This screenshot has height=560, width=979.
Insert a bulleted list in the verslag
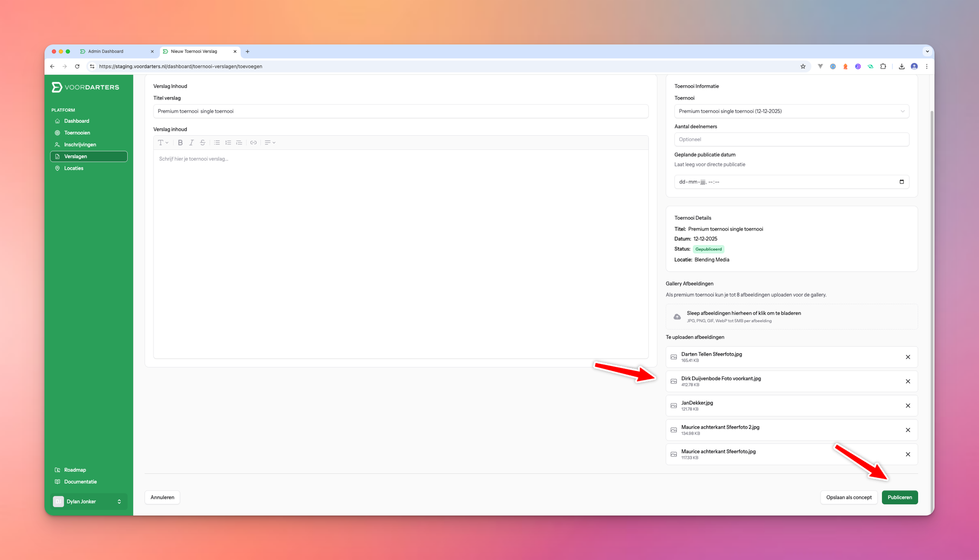[217, 143]
